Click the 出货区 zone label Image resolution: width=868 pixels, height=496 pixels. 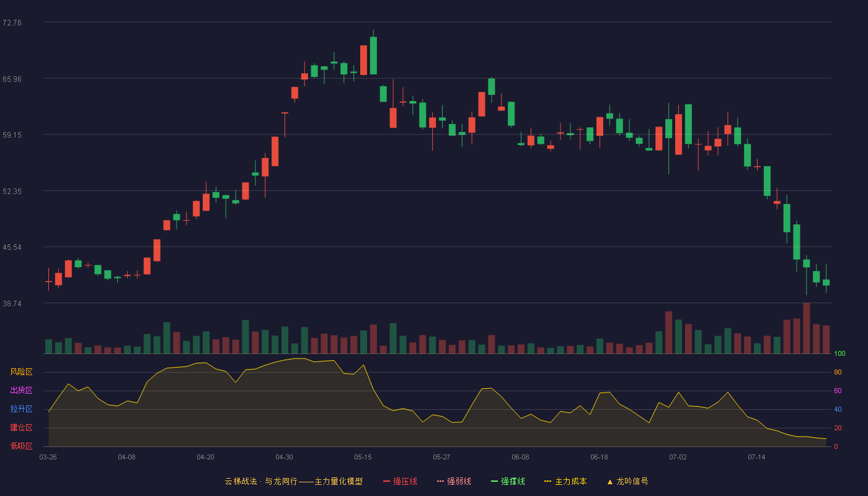[x=21, y=391]
